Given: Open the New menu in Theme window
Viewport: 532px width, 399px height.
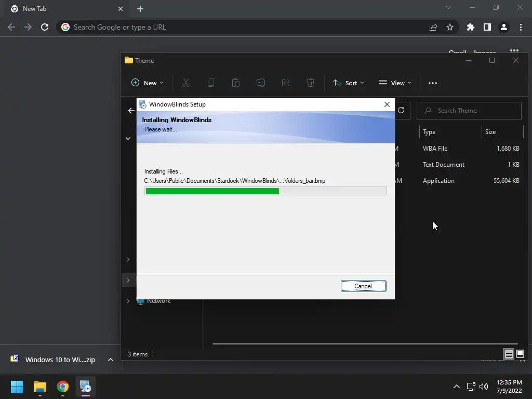Looking at the screenshot, I should (x=147, y=83).
